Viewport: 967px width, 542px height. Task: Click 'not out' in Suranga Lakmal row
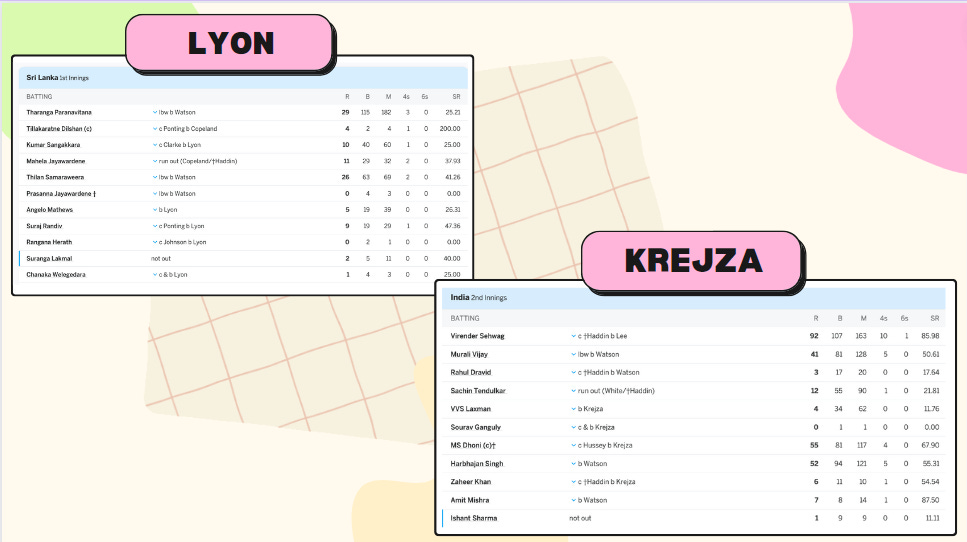(161, 258)
